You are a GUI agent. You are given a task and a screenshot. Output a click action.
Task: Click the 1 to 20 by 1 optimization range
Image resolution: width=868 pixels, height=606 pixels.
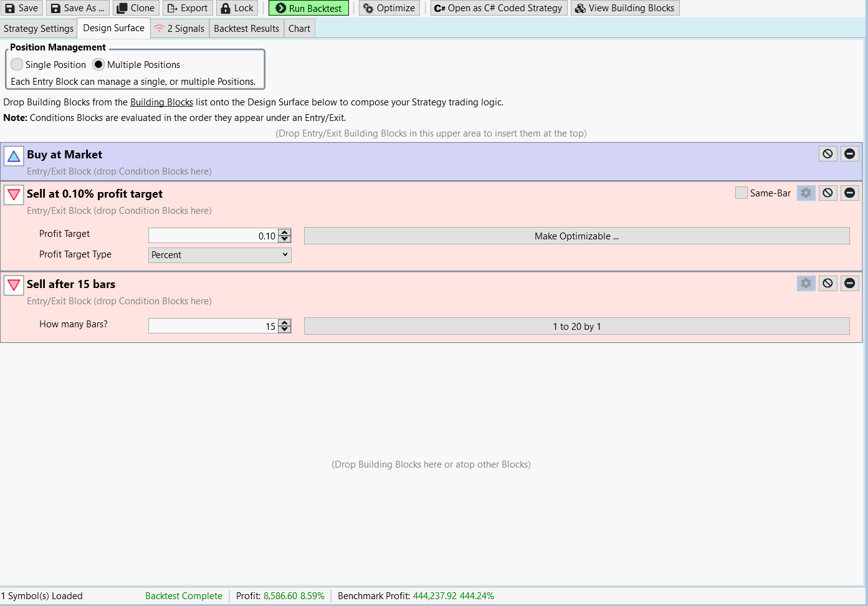click(576, 327)
